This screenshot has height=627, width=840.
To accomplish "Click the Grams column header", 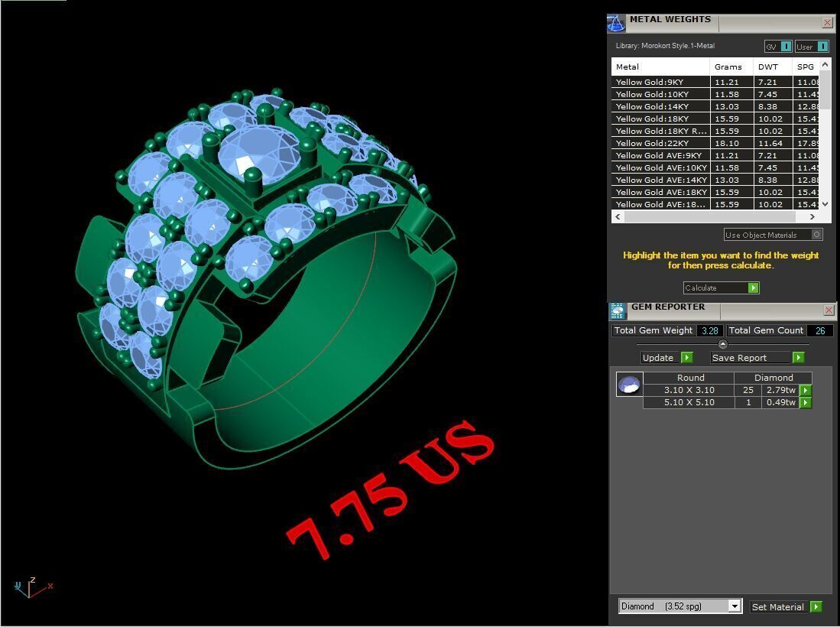I will point(731,67).
